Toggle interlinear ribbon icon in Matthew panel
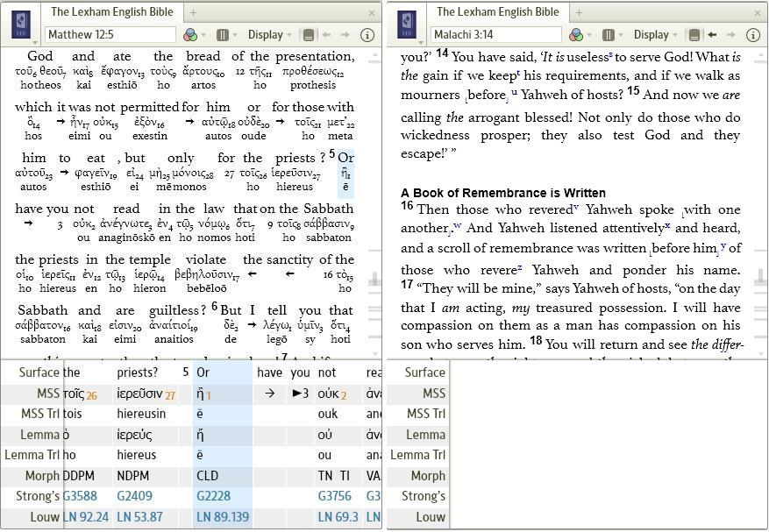The height and width of the screenshot is (532, 769). (x=309, y=35)
